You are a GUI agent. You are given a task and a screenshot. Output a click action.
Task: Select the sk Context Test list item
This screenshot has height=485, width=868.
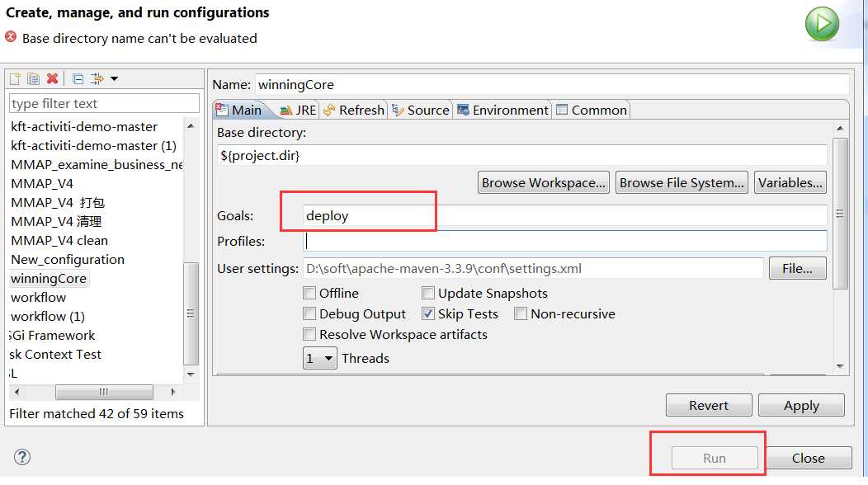tap(55, 354)
